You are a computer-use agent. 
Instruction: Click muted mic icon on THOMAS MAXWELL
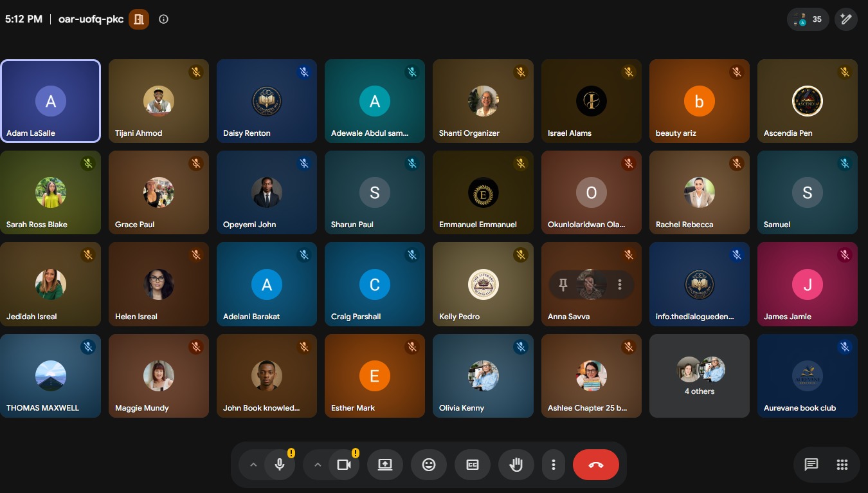[89, 347]
